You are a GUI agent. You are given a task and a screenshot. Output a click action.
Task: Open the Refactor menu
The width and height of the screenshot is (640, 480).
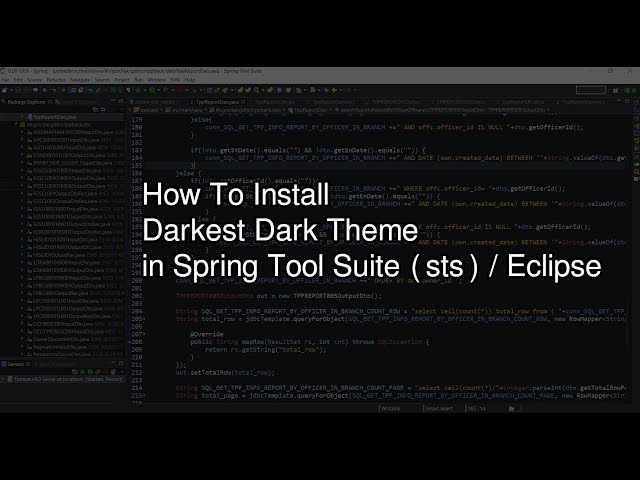tap(56, 80)
